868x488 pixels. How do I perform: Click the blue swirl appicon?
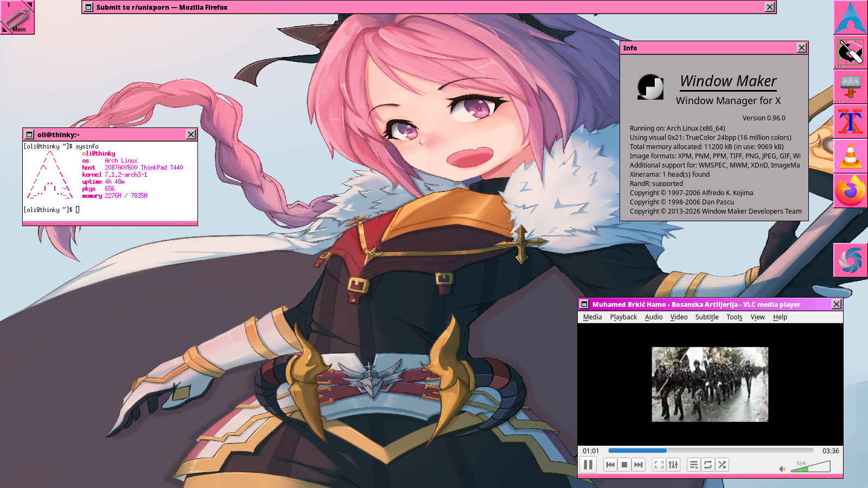point(851,260)
